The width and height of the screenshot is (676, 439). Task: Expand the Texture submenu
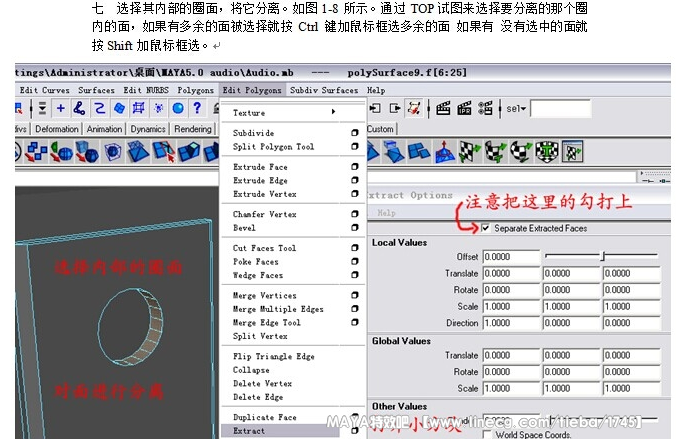point(293,113)
